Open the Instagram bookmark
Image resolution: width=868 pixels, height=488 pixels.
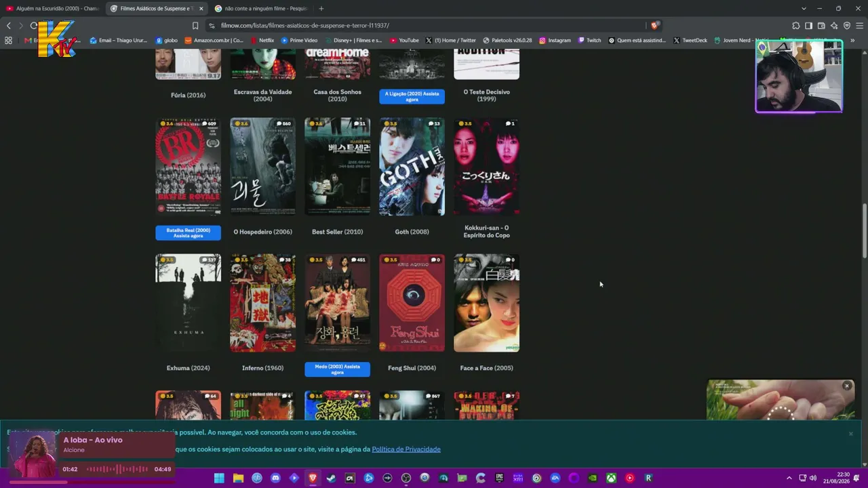(555, 40)
